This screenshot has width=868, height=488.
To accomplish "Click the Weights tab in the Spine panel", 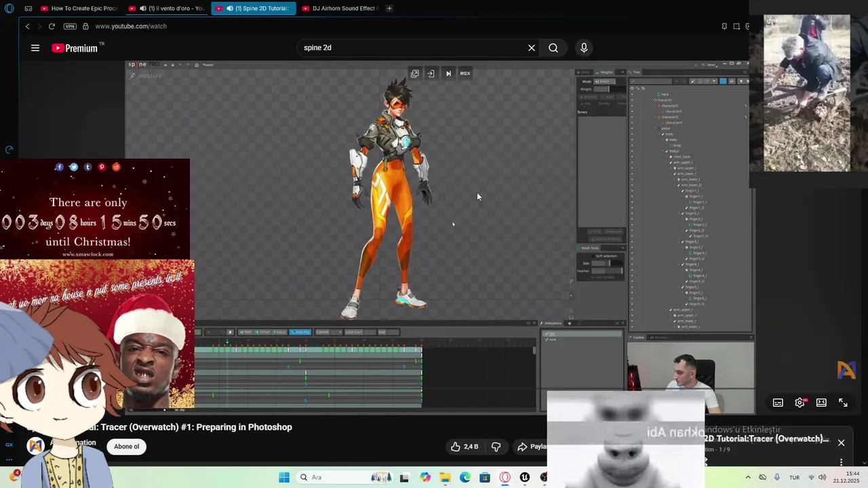I will click(606, 72).
